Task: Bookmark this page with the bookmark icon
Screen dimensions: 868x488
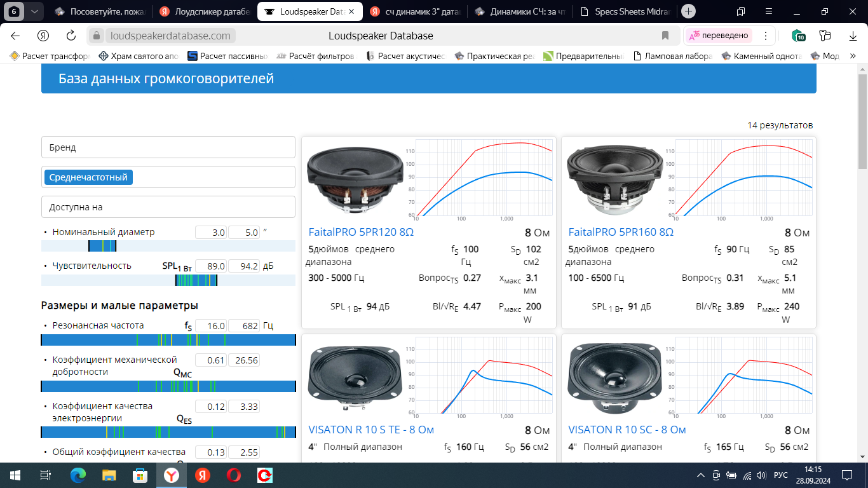Action: (665, 36)
